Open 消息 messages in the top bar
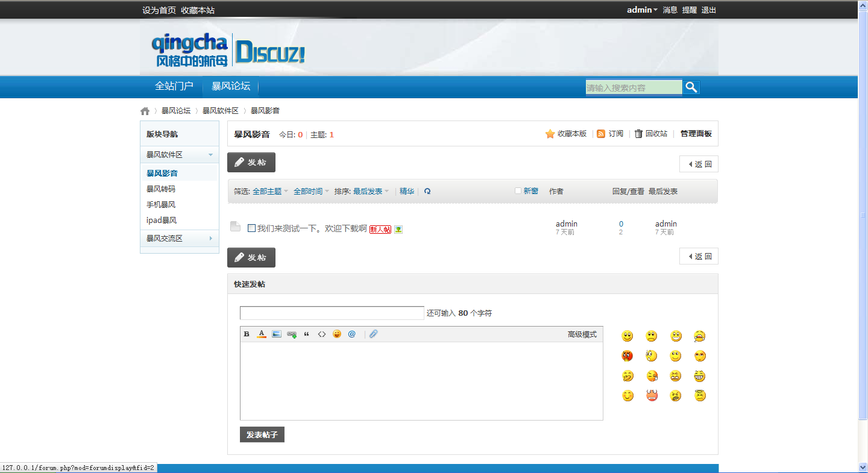 click(x=670, y=10)
